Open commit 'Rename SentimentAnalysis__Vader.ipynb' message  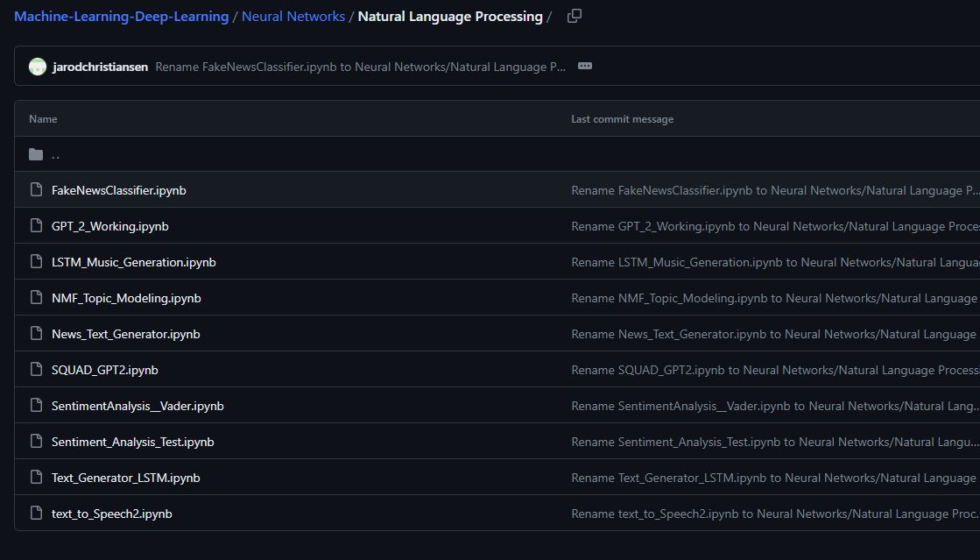coord(775,406)
